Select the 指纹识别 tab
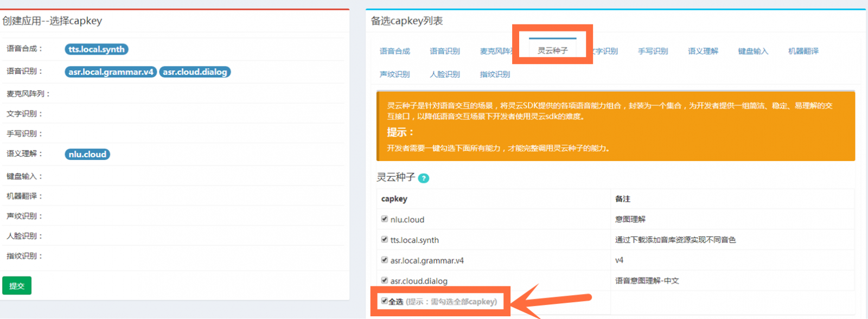 click(495, 74)
